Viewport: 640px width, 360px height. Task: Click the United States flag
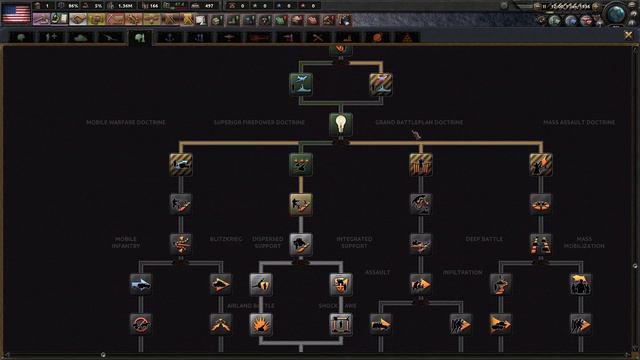click(x=16, y=13)
